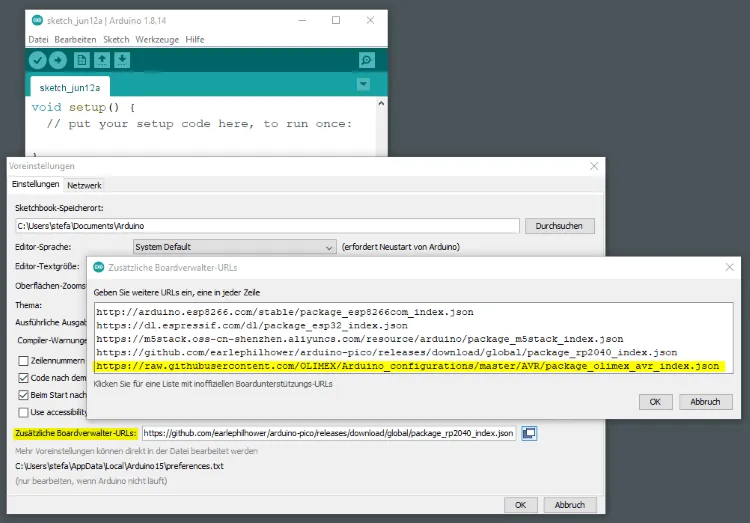Image resolution: width=750 pixels, height=523 pixels.
Task: Toggle the Beim Start nach checkbox
Action: (x=23, y=395)
